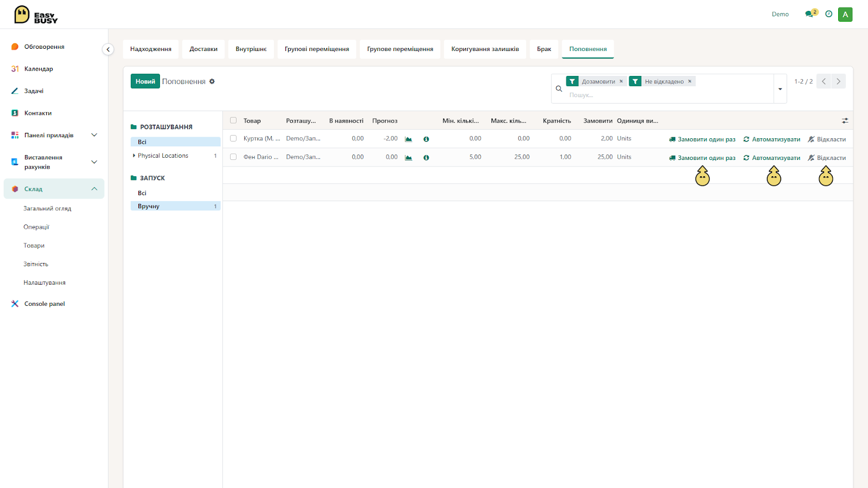This screenshot has width=868, height=488.
Task: Expand the Physical Locations tree item
Action: pos(134,156)
